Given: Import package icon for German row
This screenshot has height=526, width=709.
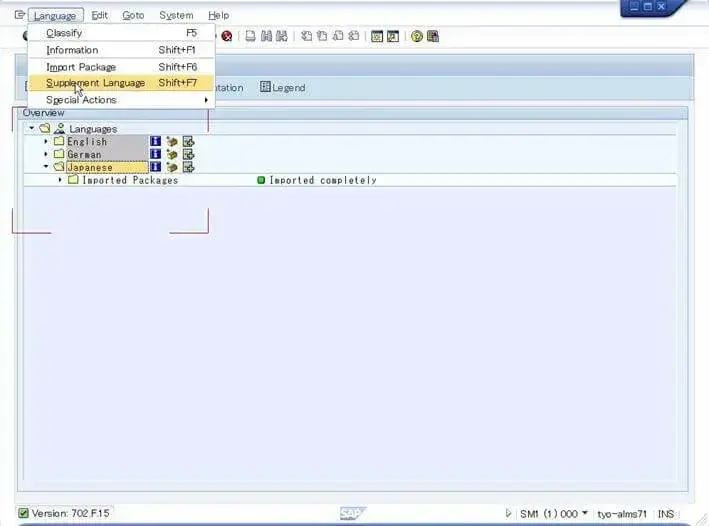Looking at the screenshot, I should point(172,154).
